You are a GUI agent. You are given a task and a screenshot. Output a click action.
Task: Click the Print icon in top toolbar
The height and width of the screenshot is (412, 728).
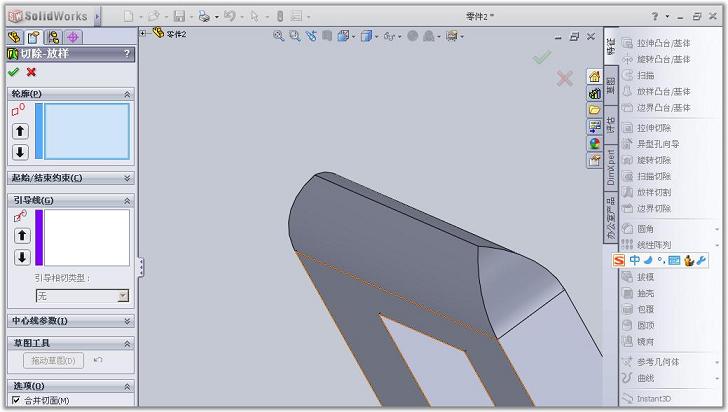[204, 16]
